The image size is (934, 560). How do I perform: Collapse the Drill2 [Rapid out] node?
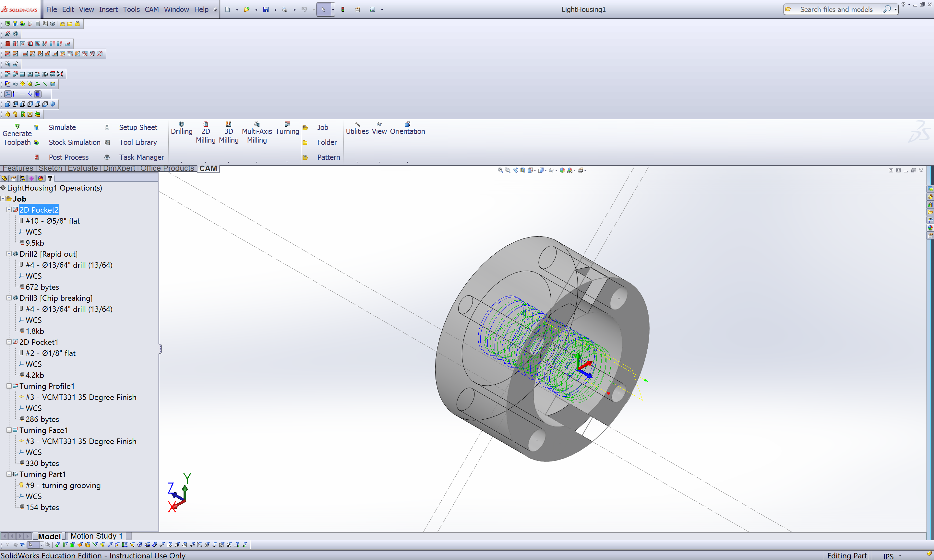[9, 253]
